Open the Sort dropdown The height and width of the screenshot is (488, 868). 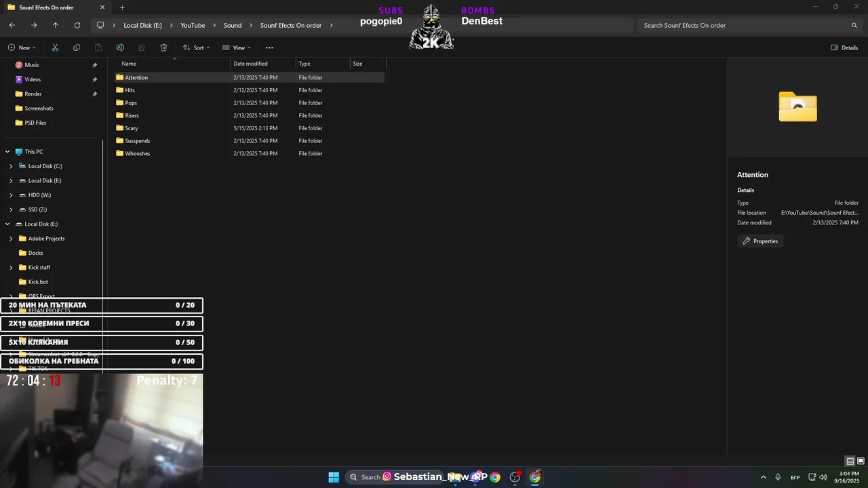pos(196,47)
